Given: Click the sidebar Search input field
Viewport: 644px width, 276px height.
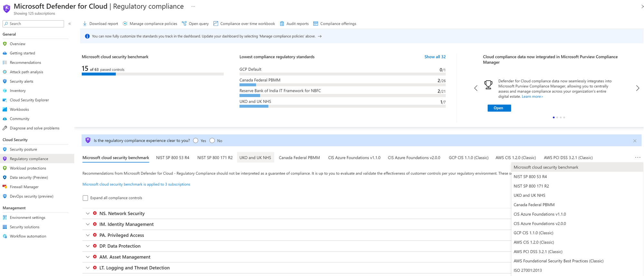Looking at the screenshot, I should (33, 24).
